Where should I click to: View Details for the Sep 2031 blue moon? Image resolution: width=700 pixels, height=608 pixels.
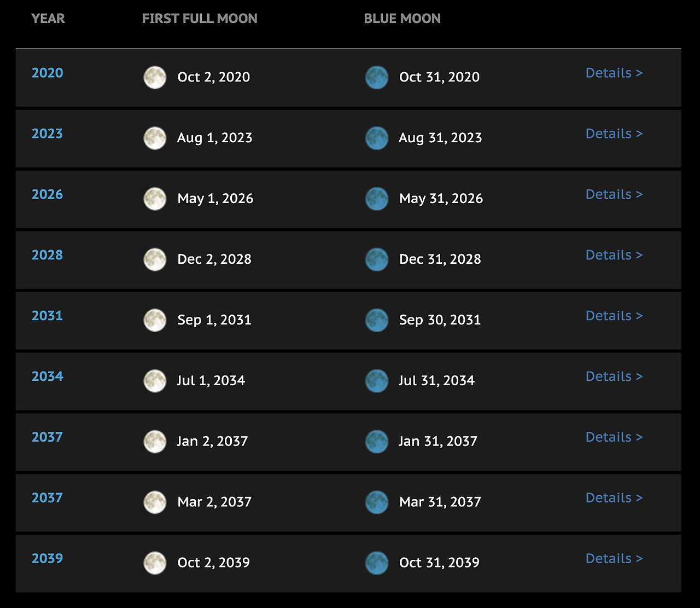(x=614, y=316)
